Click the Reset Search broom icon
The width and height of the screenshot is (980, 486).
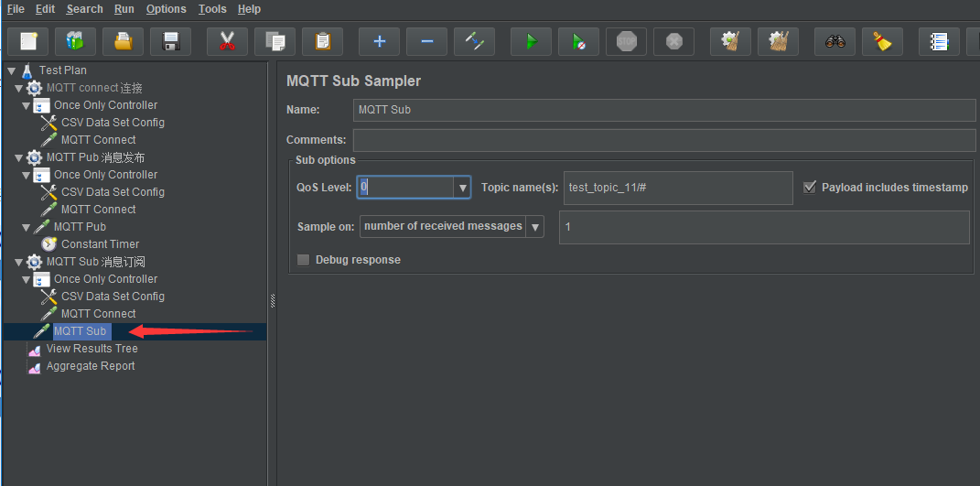point(882,42)
